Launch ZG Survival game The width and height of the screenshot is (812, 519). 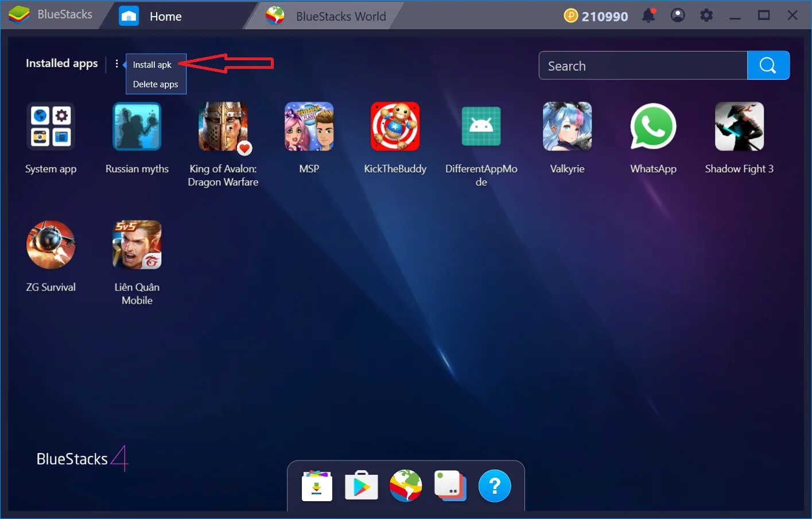pyautogui.click(x=50, y=245)
